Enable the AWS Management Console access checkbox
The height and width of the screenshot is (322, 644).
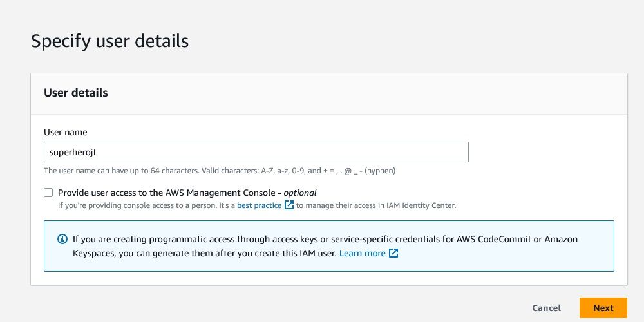pyautogui.click(x=48, y=193)
